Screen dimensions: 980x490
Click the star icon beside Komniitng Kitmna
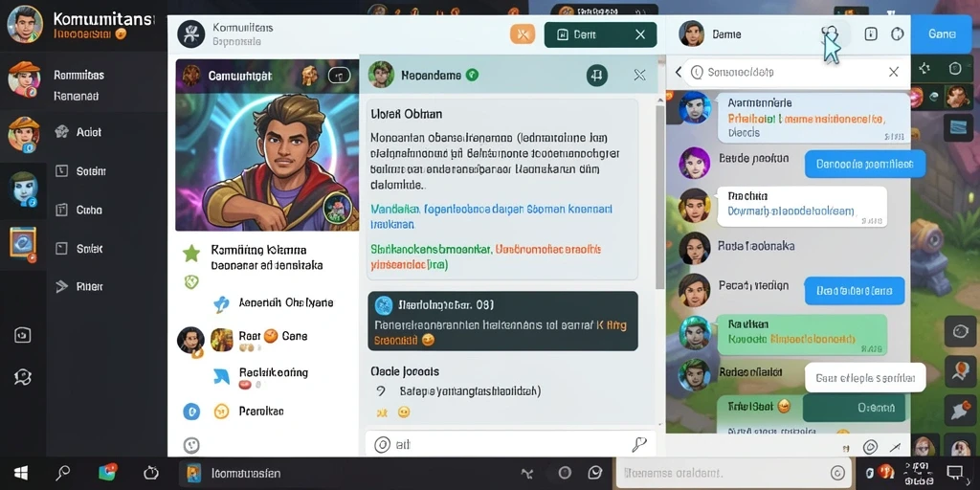point(191,253)
